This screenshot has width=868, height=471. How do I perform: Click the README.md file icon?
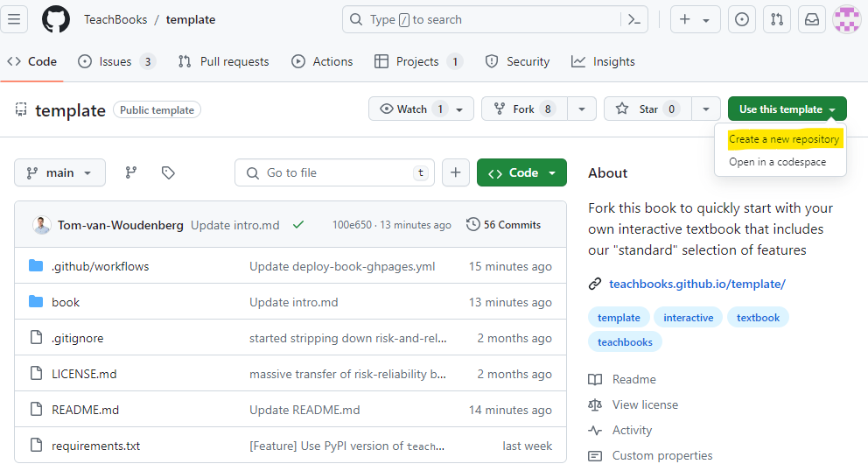click(36, 410)
